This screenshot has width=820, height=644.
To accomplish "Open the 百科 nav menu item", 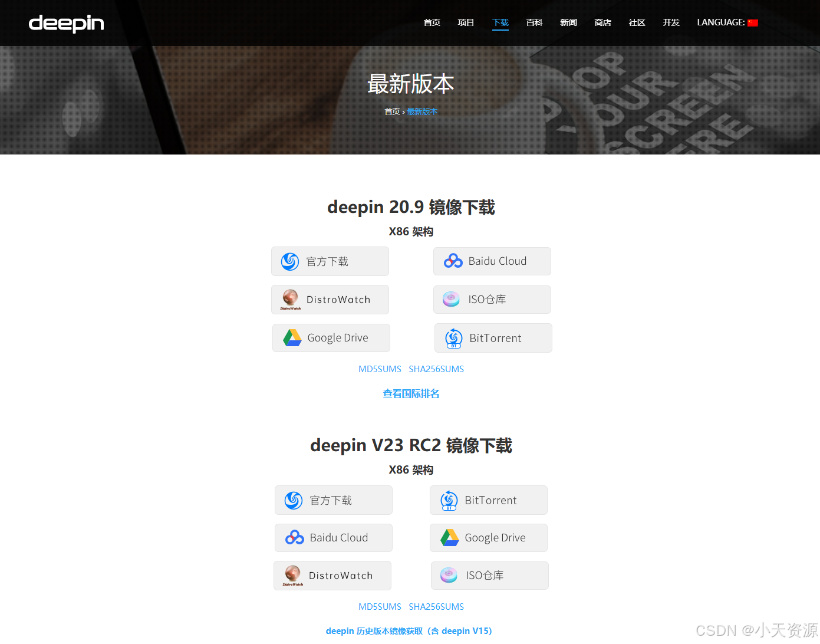I will pos(535,22).
